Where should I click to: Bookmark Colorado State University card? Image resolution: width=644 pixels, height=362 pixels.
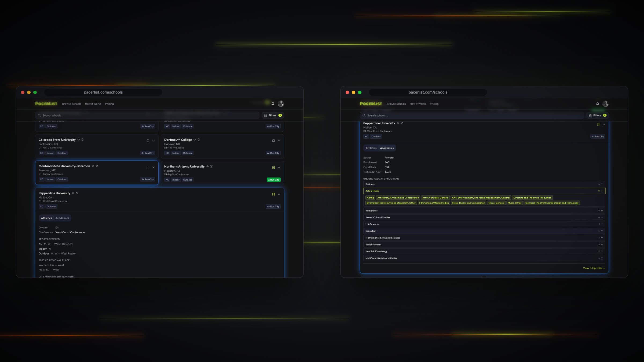point(148,141)
